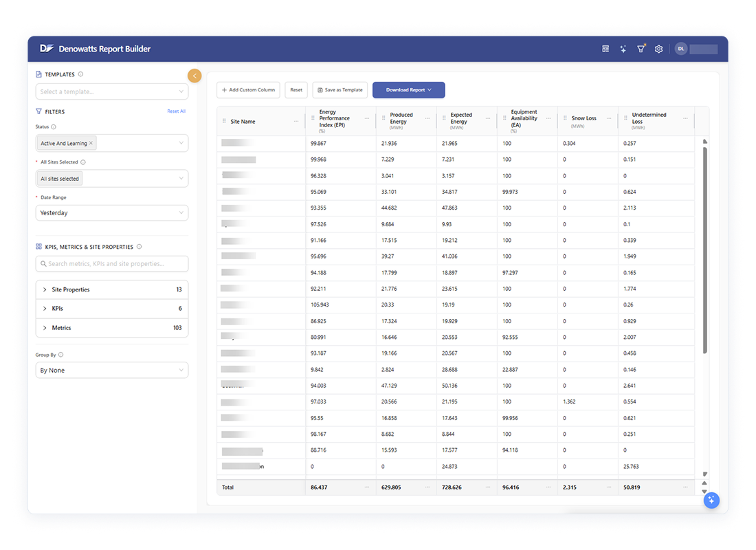
Task: Open the filter funnel icon in header
Action: point(641,49)
